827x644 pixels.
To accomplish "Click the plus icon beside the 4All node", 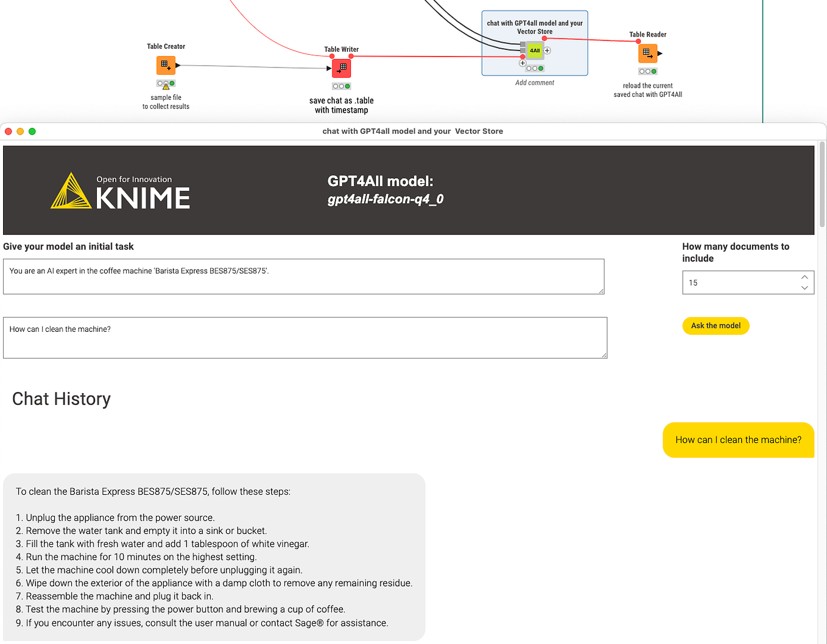I will pos(547,51).
